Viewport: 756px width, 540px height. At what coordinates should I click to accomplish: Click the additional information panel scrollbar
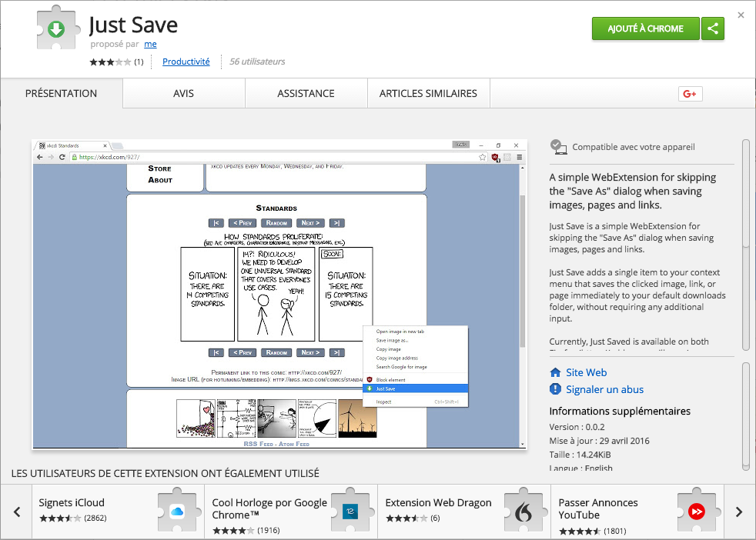tap(745, 416)
